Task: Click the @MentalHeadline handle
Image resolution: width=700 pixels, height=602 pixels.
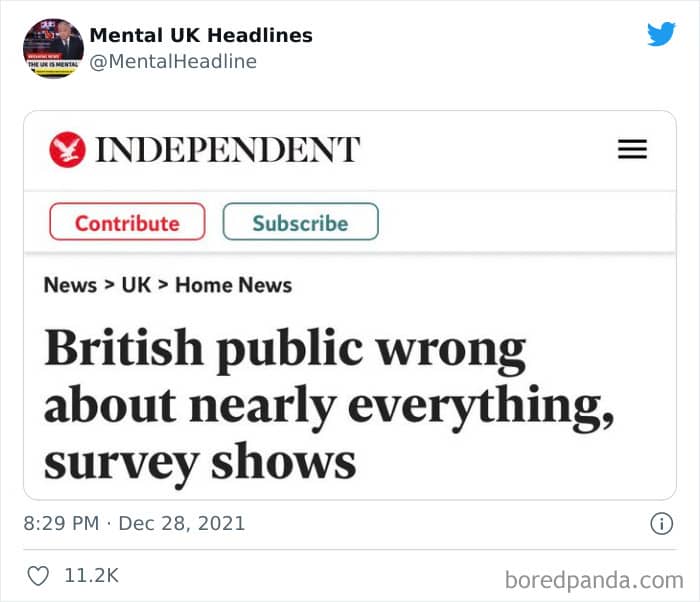Action: point(173,62)
